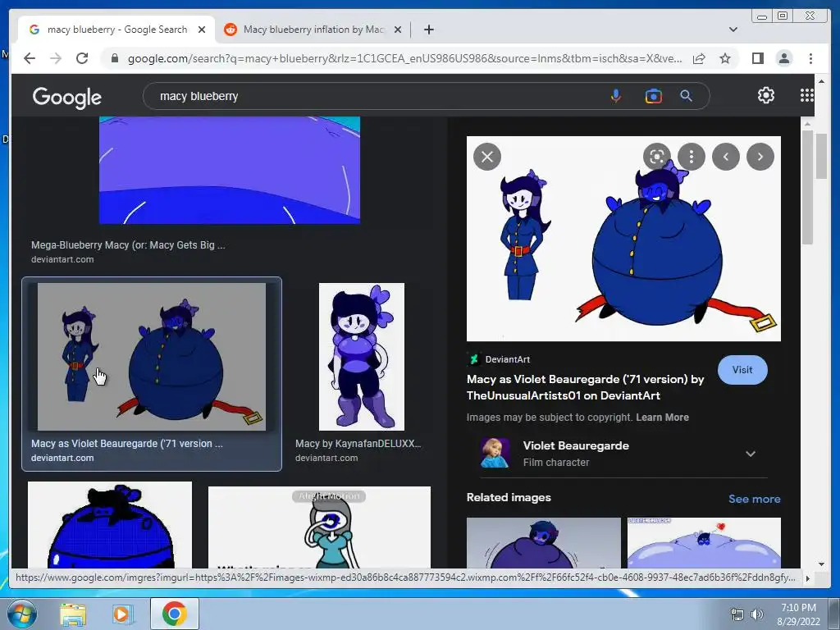
Task: Open second related image with heart
Action: 704,543
